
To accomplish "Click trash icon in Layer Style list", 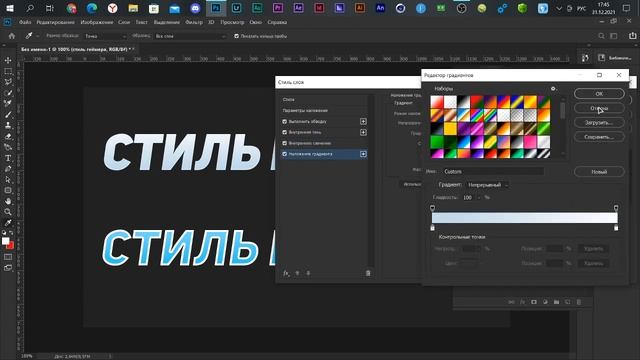I will click(x=368, y=273).
